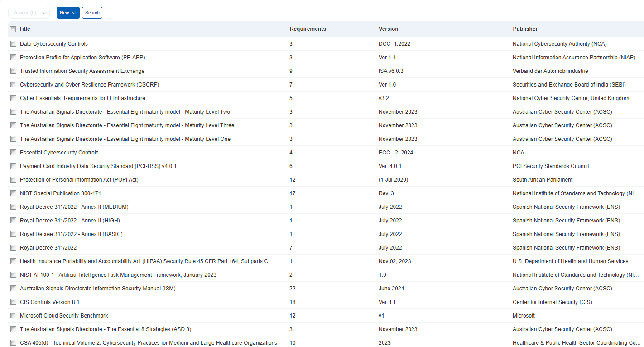Image resolution: width=644 pixels, height=347 pixels.
Task: Click version Ver 8.1
Action: point(387,302)
